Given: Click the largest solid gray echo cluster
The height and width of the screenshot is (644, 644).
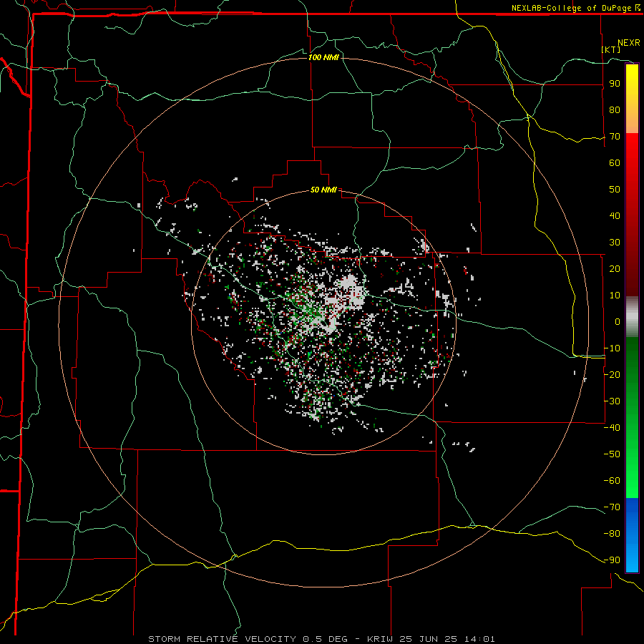Looking at the screenshot, I should tap(348, 292).
